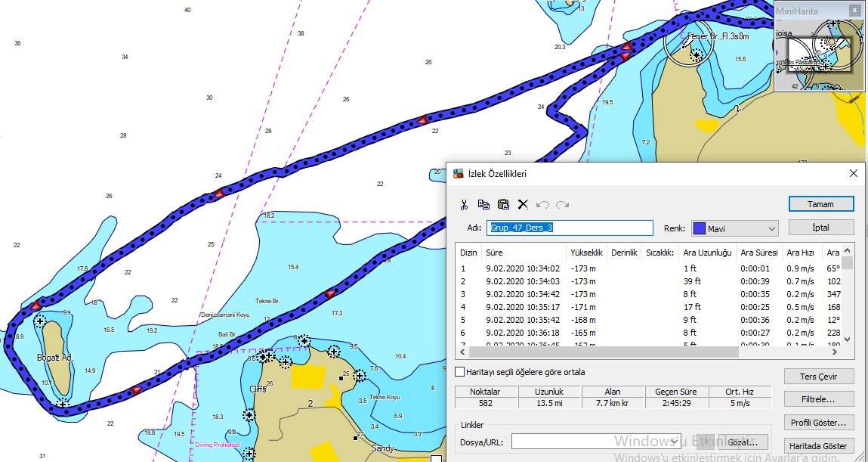The height and width of the screenshot is (462, 868).
Task: Open the Filtrele... options
Action: pyautogui.click(x=818, y=398)
